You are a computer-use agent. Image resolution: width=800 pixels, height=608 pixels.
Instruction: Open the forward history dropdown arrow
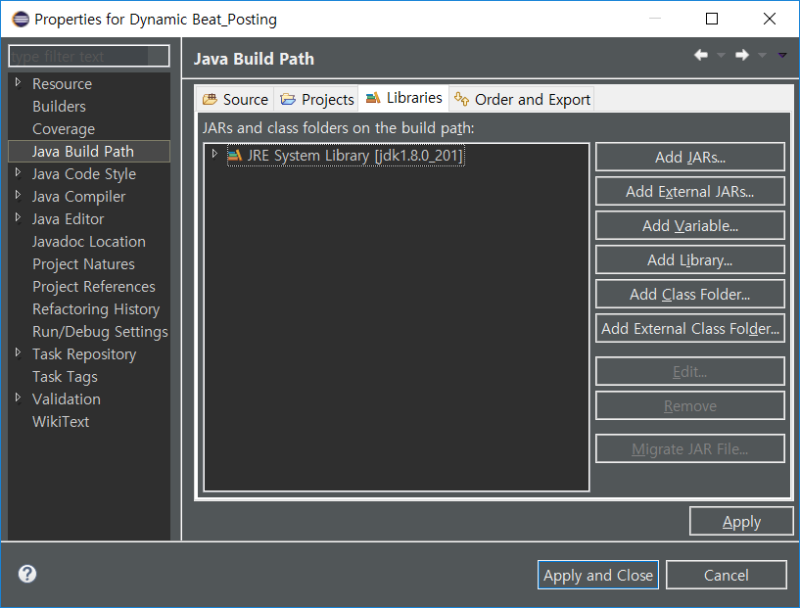[762, 55]
